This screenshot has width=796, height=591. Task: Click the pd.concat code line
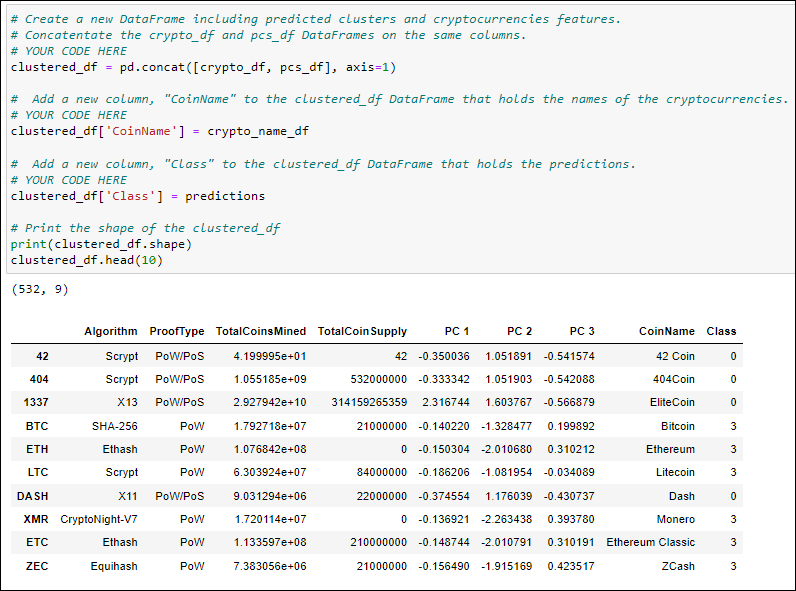click(203, 68)
